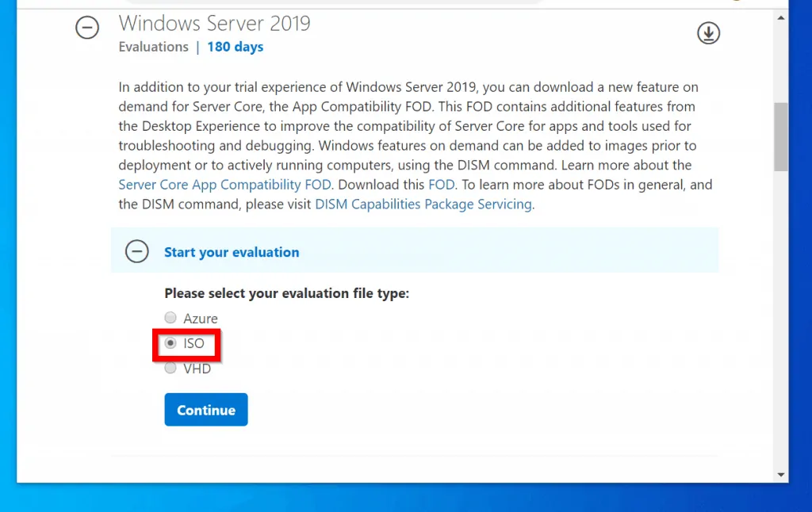The image size is (812, 512).
Task: Click the minus icon beside Start your evaluation
Action: [136, 251]
